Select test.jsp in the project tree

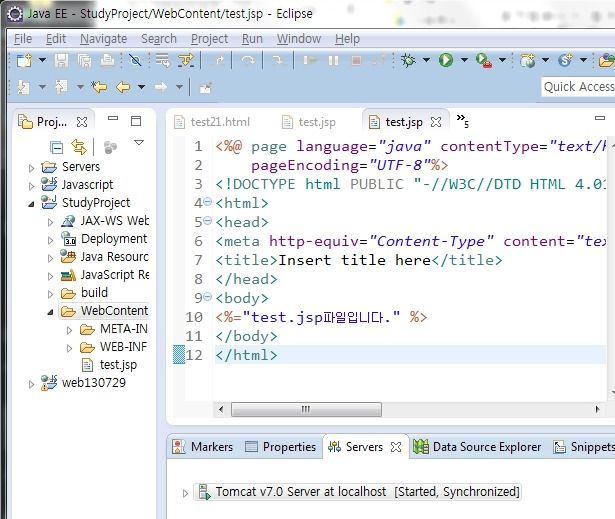[x=109, y=365]
